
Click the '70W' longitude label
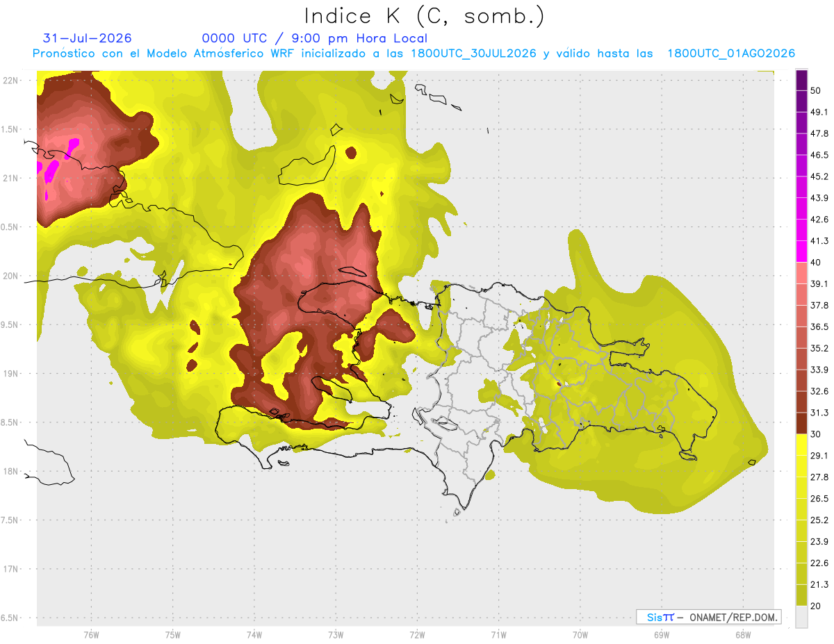(580, 634)
